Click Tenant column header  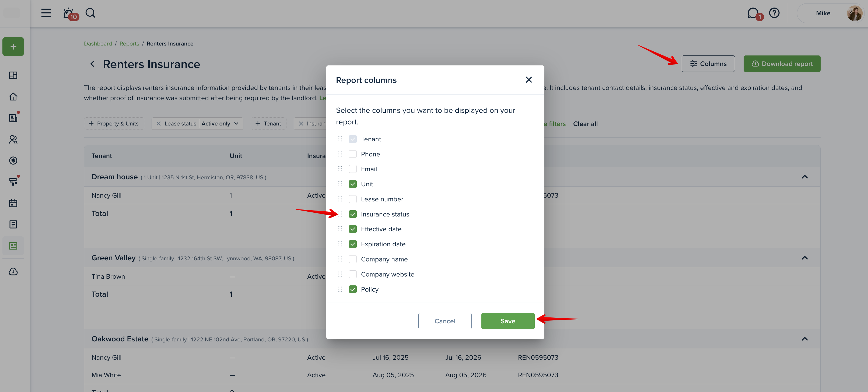102,156
